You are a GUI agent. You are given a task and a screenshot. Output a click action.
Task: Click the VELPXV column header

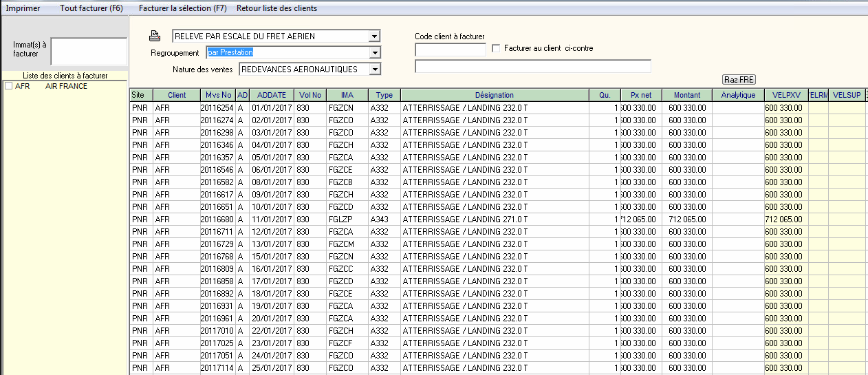(783, 95)
